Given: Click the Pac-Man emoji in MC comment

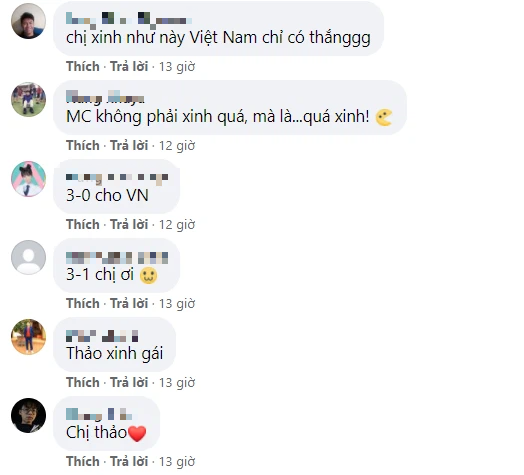Looking at the screenshot, I should [x=384, y=117].
